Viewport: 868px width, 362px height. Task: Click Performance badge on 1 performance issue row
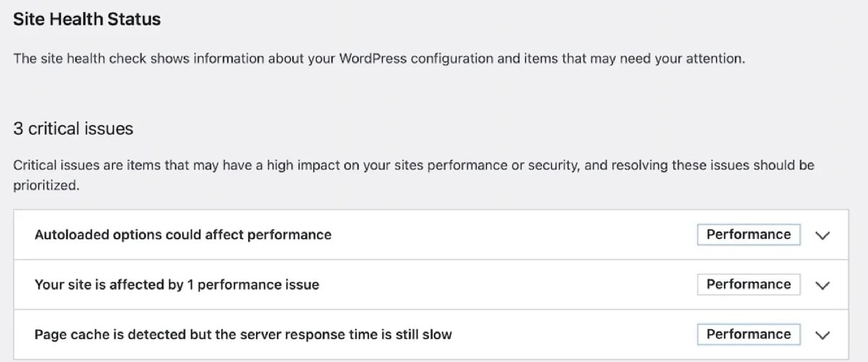click(749, 285)
